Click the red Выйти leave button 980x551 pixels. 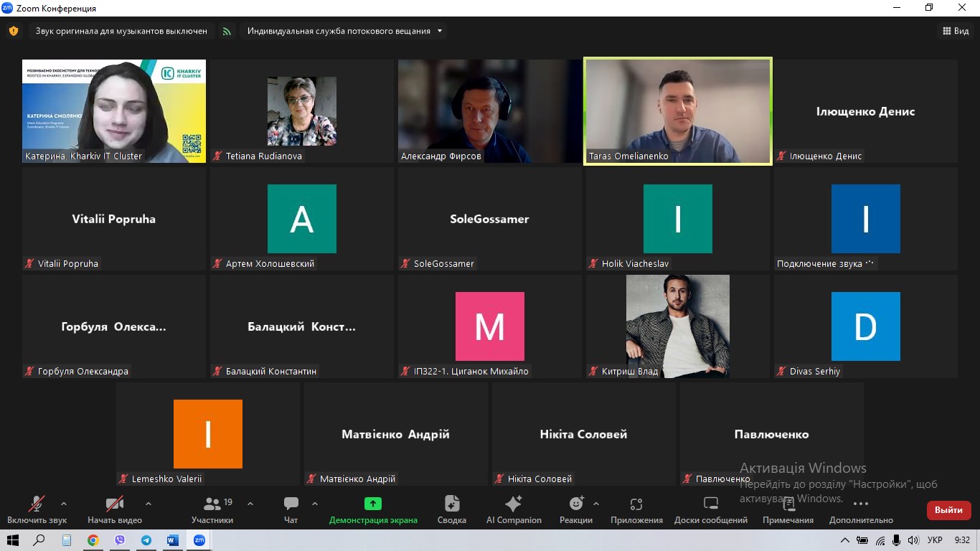948,510
